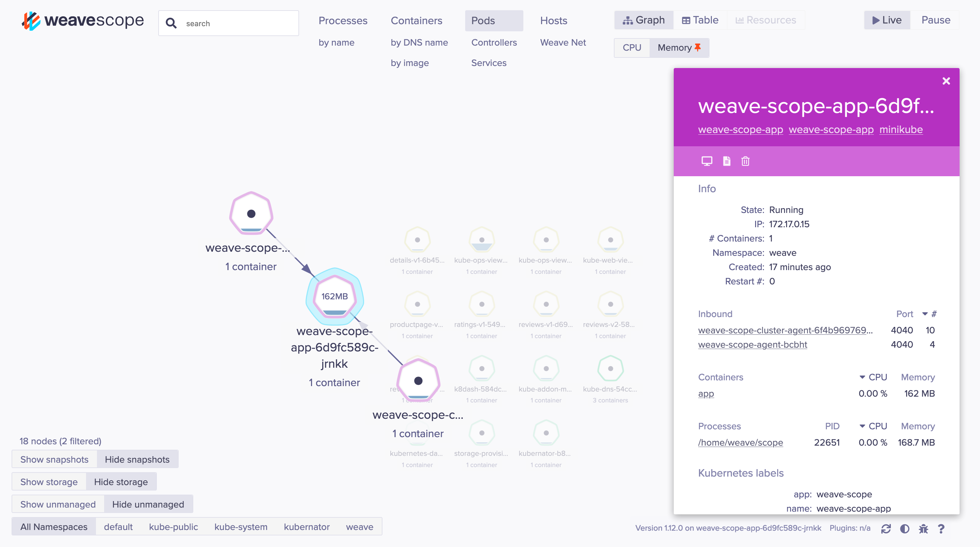Open the debug bug icon
Image resolution: width=980 pixels, height=547 pixels.
pos(923,528)
